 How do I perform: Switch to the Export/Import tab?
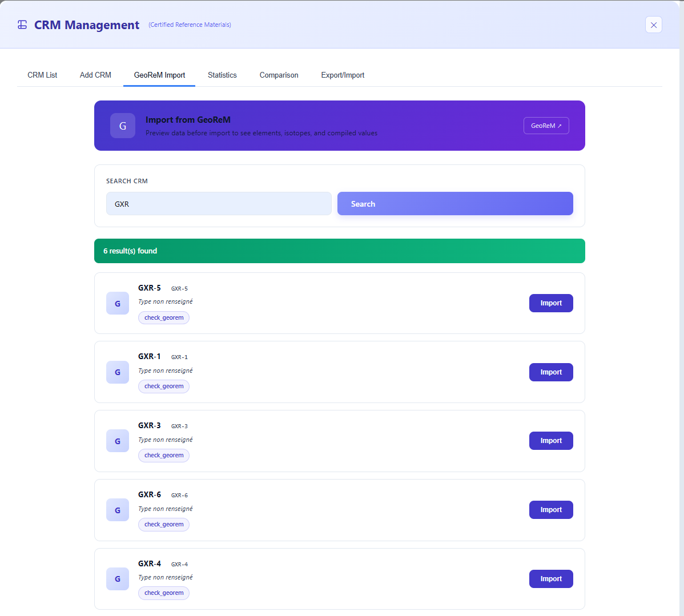343,75
